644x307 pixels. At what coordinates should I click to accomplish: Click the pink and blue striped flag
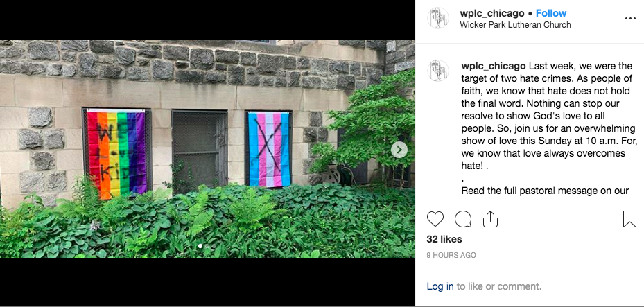pyautogui.click(x=270, y=150)
